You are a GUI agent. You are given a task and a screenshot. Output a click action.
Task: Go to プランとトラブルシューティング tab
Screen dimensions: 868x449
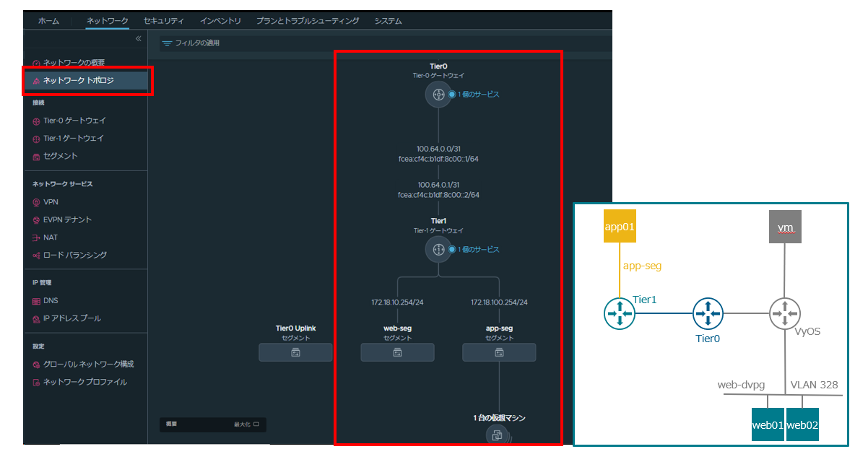pyautogui.click(x=308, y=22)
